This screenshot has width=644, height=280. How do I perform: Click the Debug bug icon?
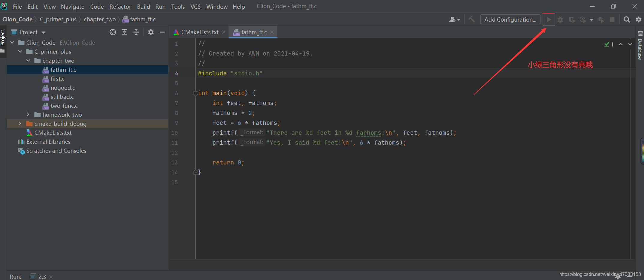(x=560, y=20)
